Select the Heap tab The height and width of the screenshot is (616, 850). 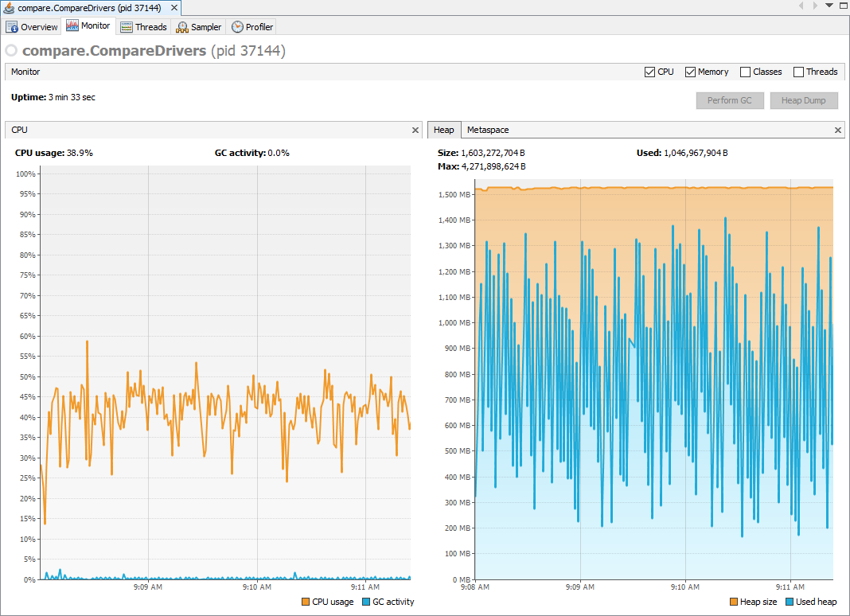443,130
